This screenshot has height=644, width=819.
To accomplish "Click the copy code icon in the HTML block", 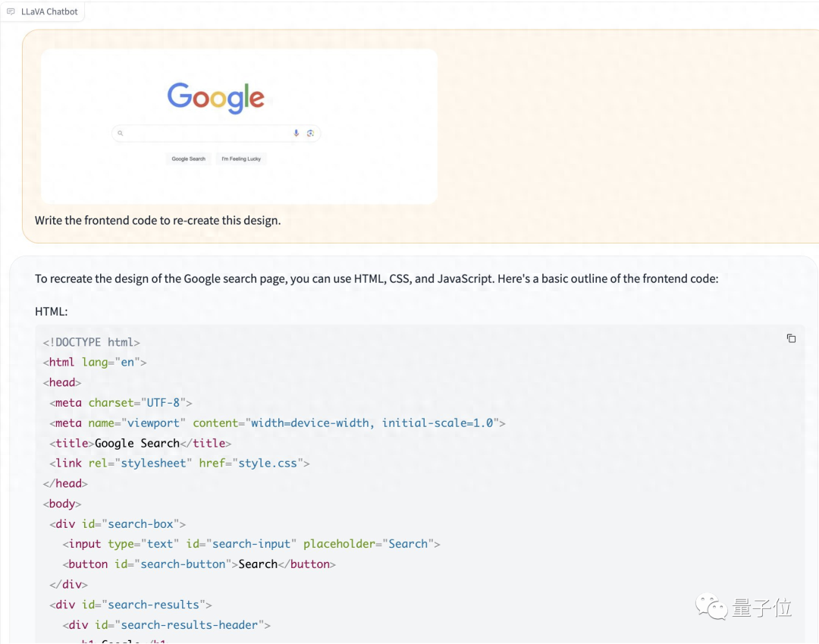I will tap(791, 338).
